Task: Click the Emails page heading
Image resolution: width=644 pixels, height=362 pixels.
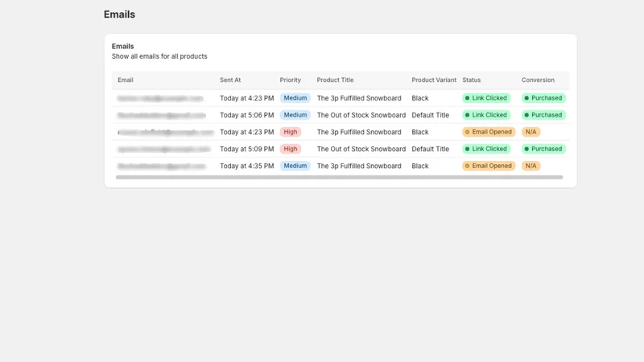Action: (x=119, y=14)
